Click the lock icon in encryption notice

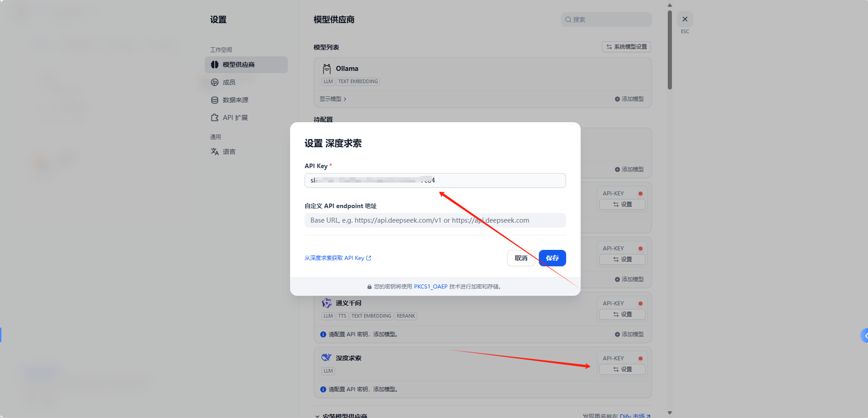[x=370, y=287]
